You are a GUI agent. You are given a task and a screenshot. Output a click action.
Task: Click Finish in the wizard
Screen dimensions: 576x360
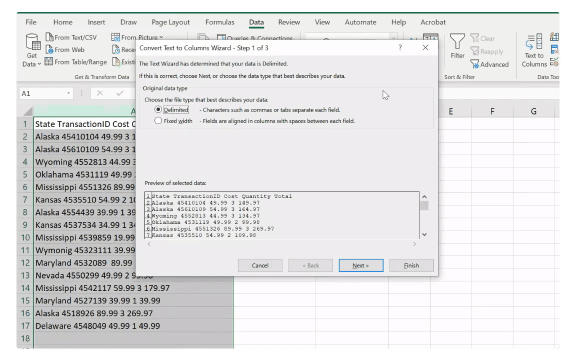click(411, 265)
